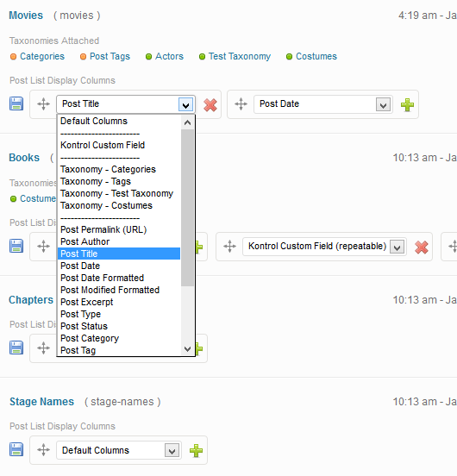This screenshot has height=476, width=457.
Task: Expand the Kontrol Custom Field (repeatable) dropdown
Action: click(x=324, y=247)
